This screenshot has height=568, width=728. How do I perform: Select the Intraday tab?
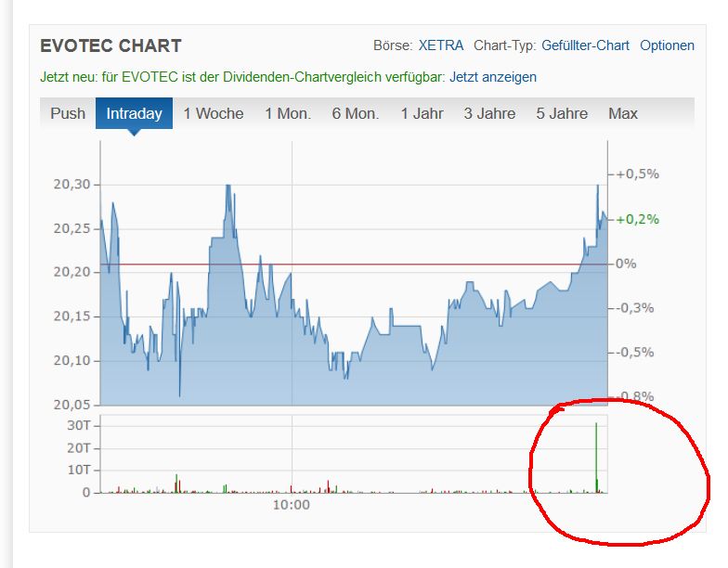point(134,113)
